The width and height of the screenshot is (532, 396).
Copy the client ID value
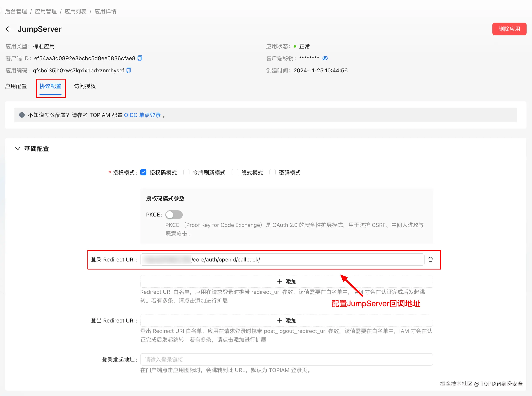tap(140, 58)
